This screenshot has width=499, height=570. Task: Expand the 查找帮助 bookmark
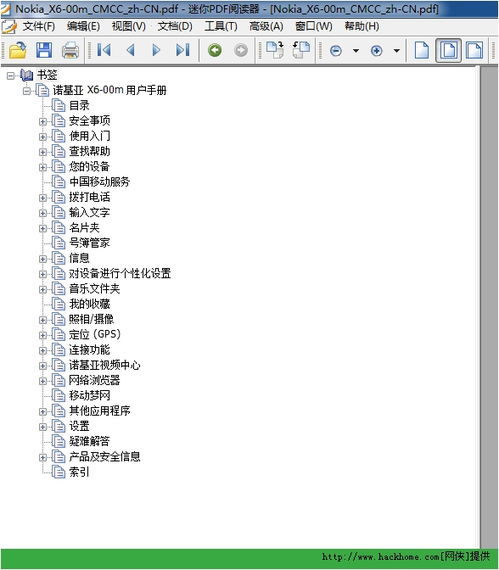pos(43,152)
